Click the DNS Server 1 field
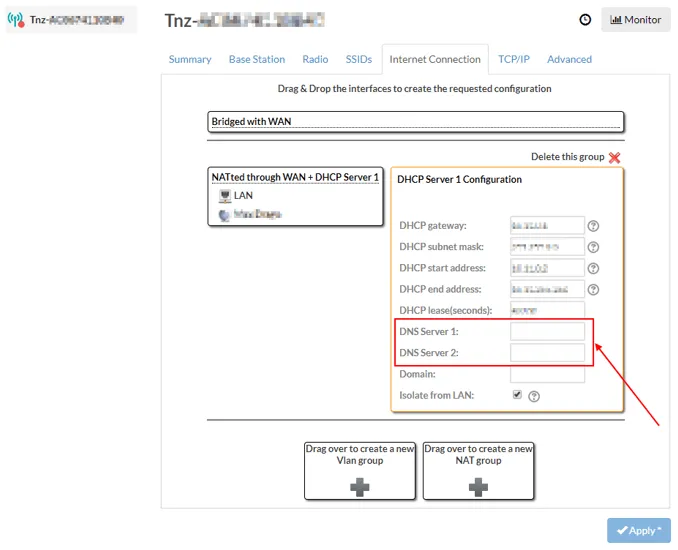The width and height of the screenshot is (678, 550). pos(547,332)
